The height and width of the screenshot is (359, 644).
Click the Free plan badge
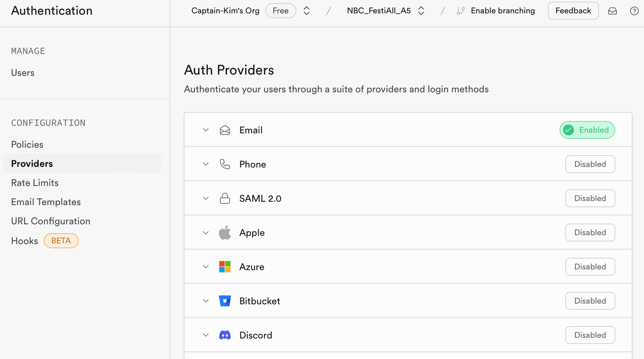tap(281, 11)
